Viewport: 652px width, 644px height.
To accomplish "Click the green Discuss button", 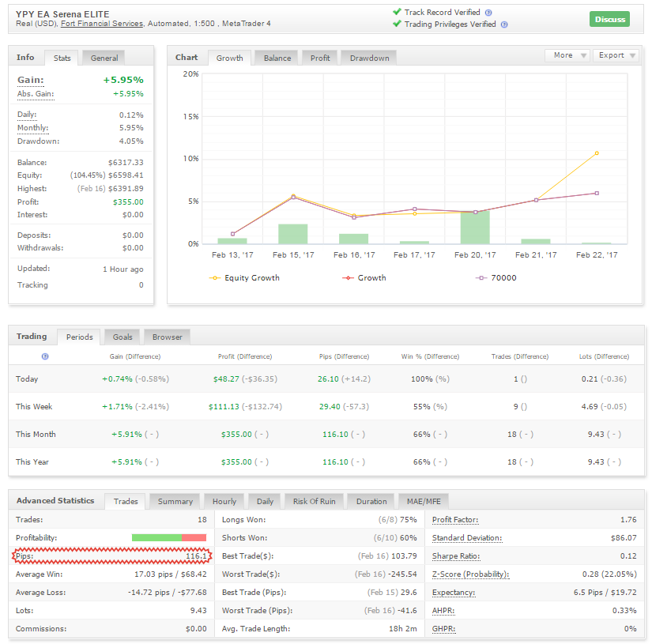I will [609, 19].
